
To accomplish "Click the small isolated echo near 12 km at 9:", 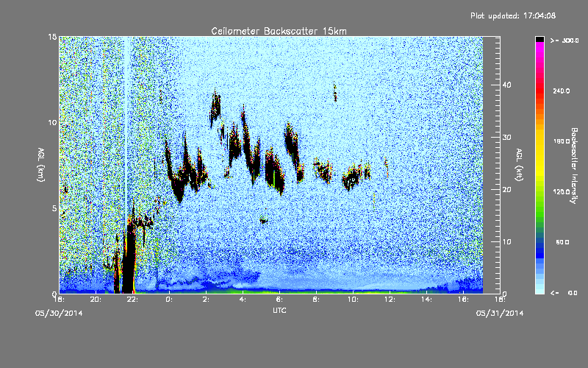I will click(335, 93).
